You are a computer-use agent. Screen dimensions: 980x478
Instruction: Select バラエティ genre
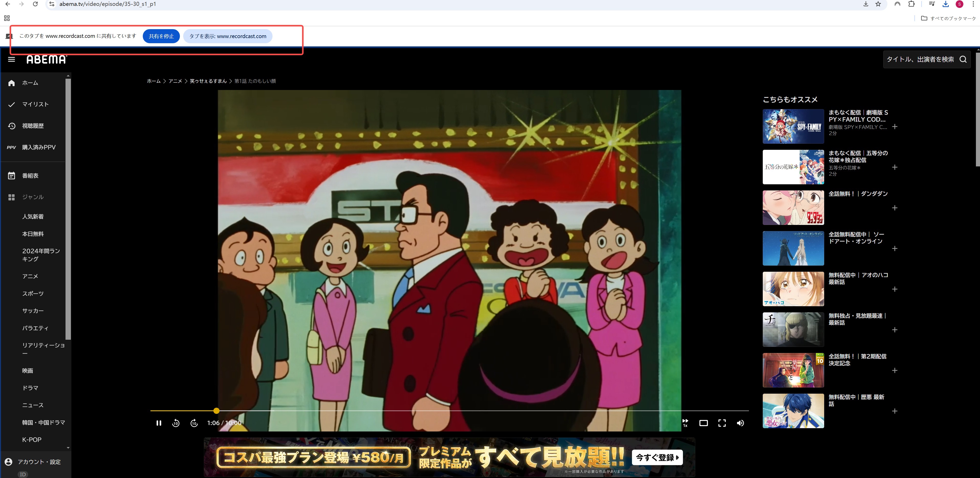[35, 328]
